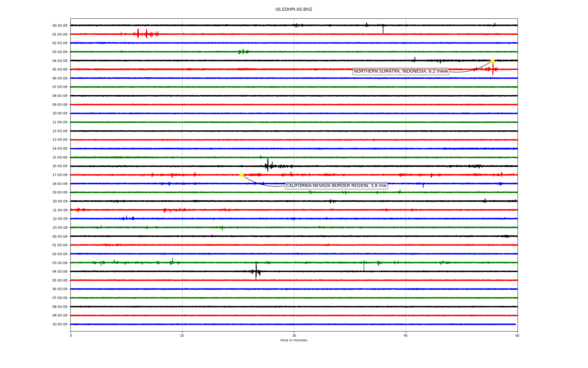Click the 60 tick on the x-axis
This screenshot has width=588, height=368.
pyautogui.click(x=517, y=335)
